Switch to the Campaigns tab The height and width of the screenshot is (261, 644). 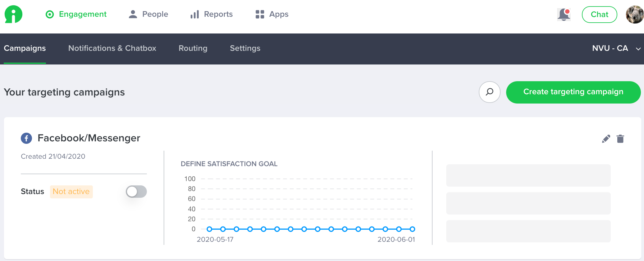click(x=25, y=48)
